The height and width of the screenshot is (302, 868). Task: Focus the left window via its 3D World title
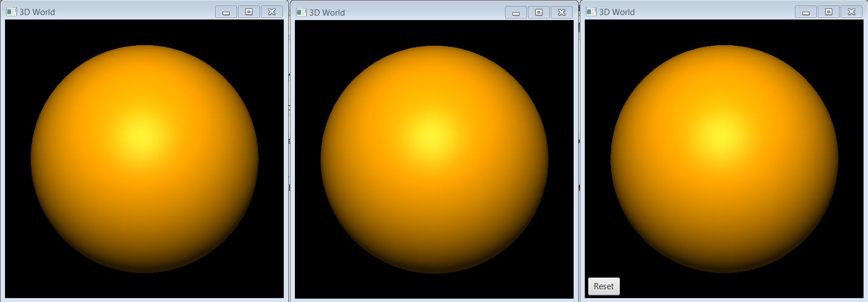[37, 12]
